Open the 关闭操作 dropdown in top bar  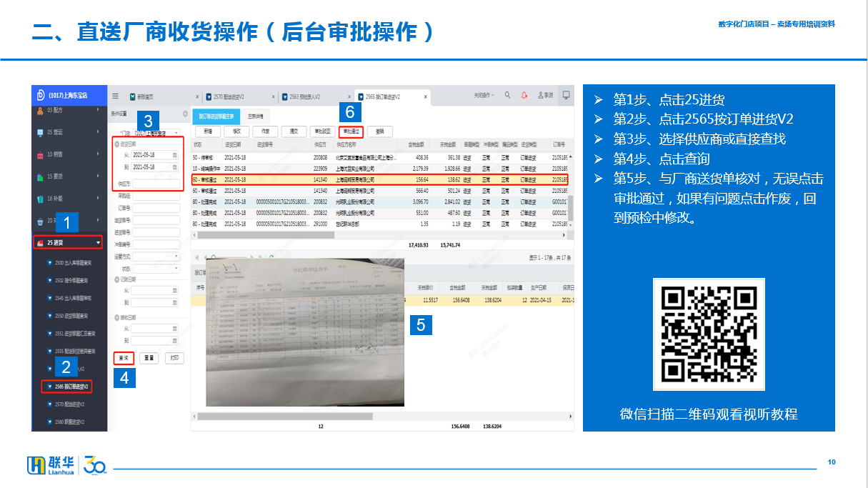pos(484,95)
